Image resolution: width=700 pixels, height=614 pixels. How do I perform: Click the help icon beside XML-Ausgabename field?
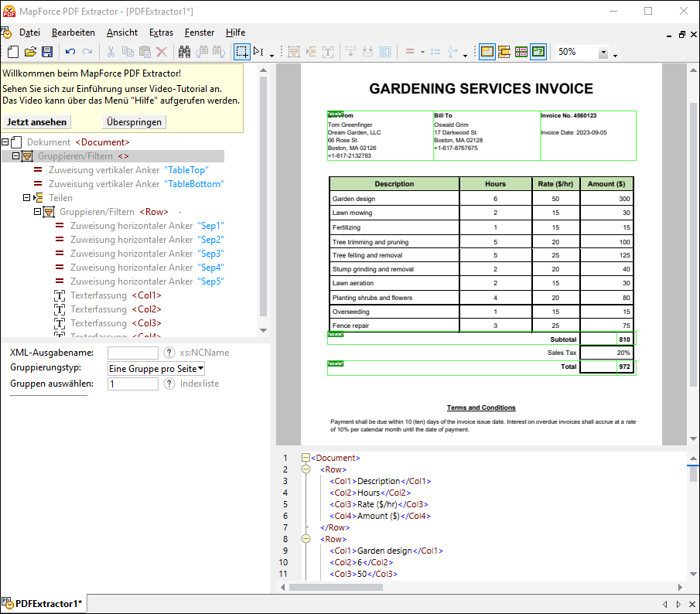coord(169,353)
